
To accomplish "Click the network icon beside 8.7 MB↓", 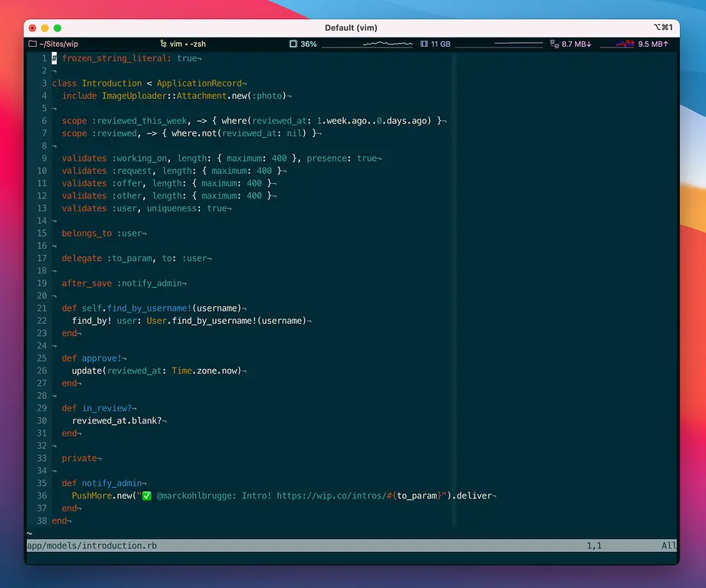I will tap(554, 44).
